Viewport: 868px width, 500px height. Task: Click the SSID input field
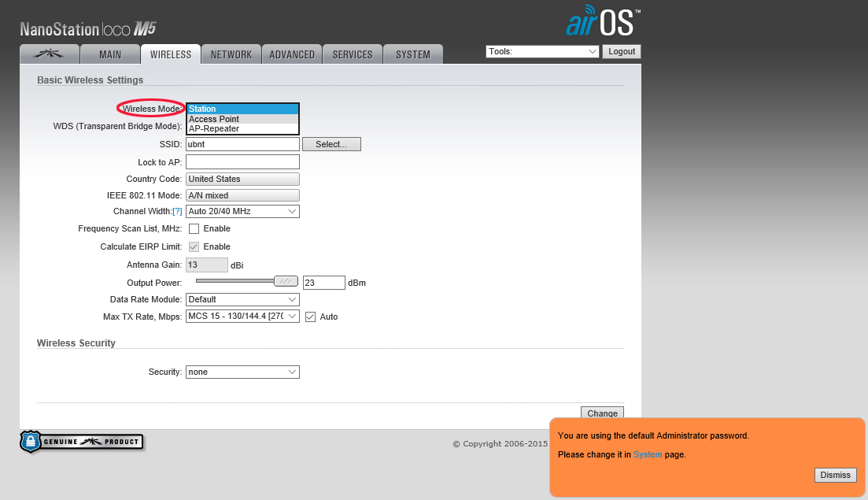pyautogui.click(x=242, y=145)
